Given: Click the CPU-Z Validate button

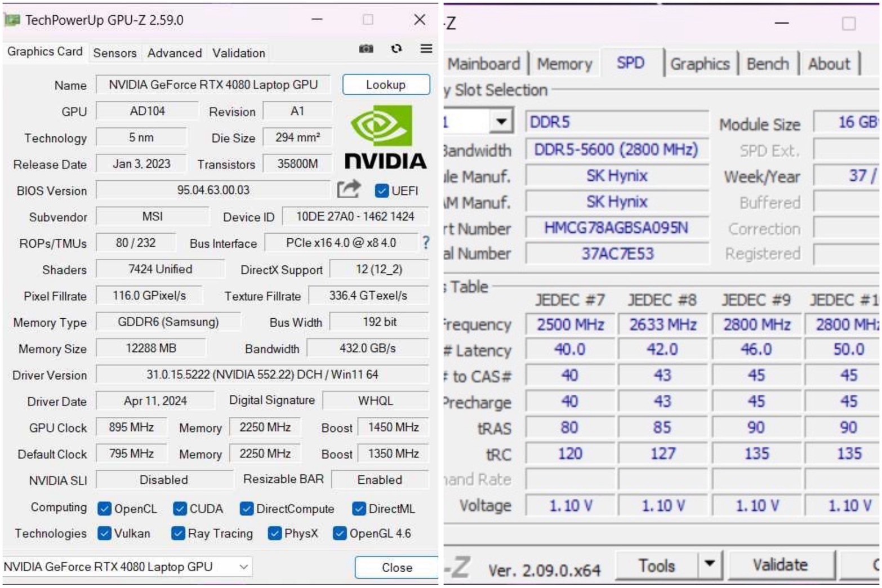Looking at the screenshot, I should click(x=781, y=564).
